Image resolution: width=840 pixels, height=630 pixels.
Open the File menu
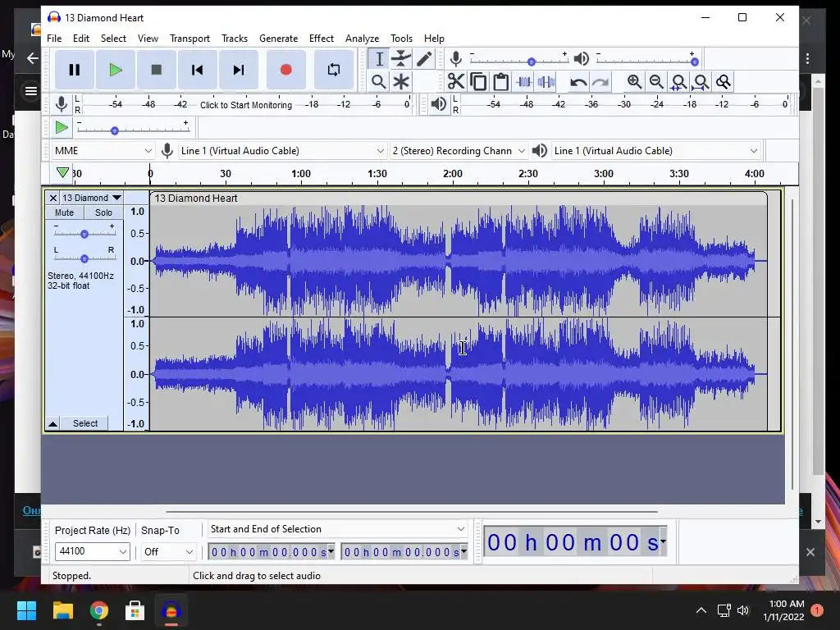click(x=54, y=39)
